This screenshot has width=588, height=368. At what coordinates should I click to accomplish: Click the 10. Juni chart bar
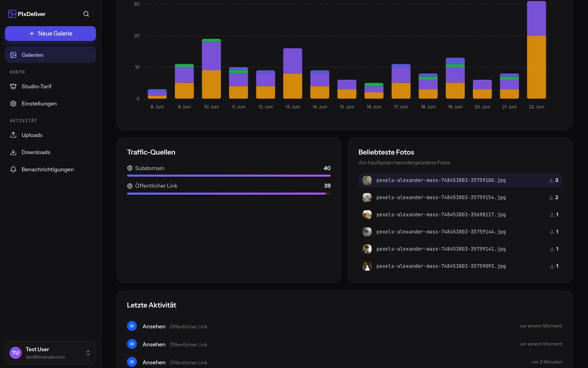point(211,69)
